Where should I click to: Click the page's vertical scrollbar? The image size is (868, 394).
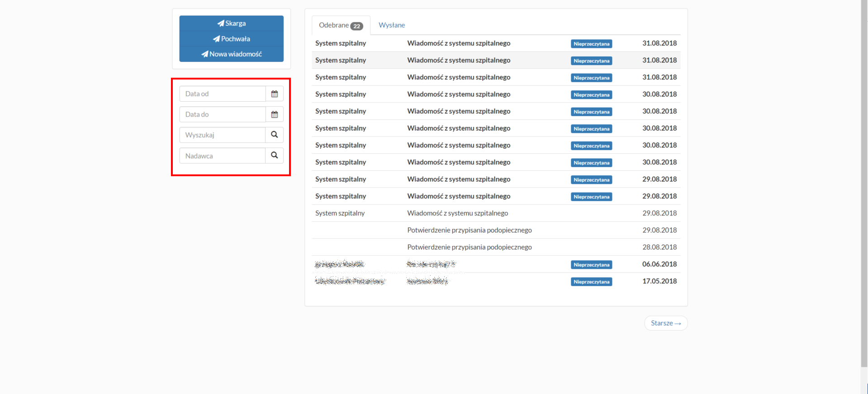[x=864, y=181]
